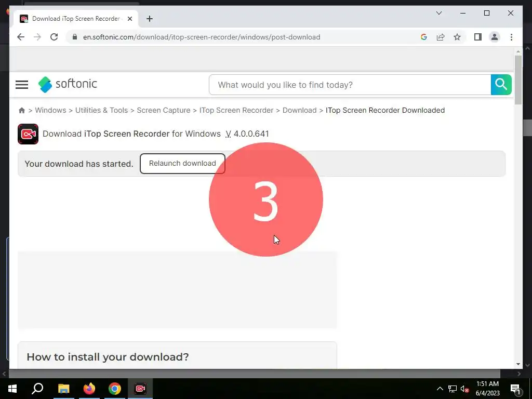The height and width of the screenshot is (399, 532).
Task: Open Utilities & Tools breadcrumb link
Action: tap(101, 110)
